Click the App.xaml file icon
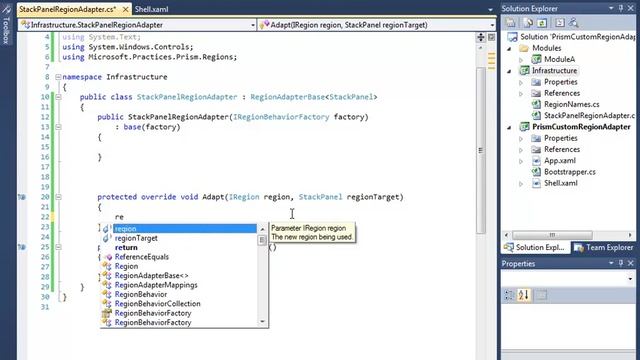This screenshot has height=360, width=640. (x=536, y=161)
